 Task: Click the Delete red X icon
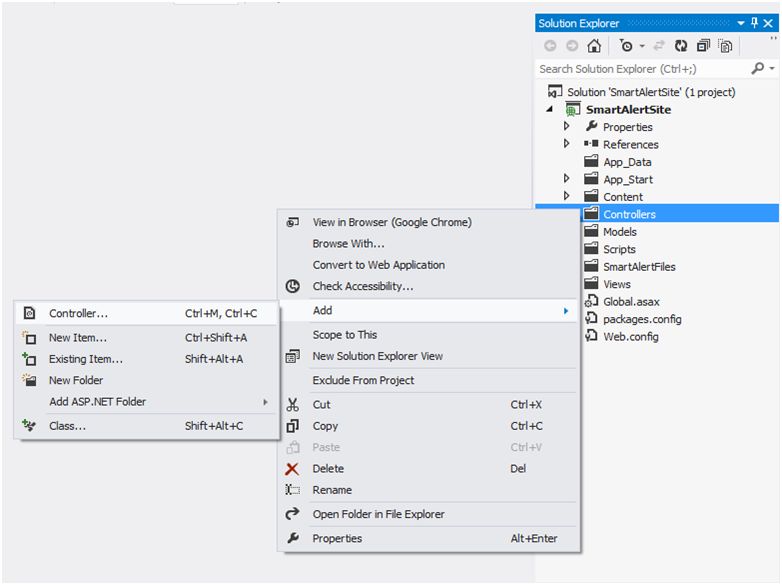[x=292, y=468]
